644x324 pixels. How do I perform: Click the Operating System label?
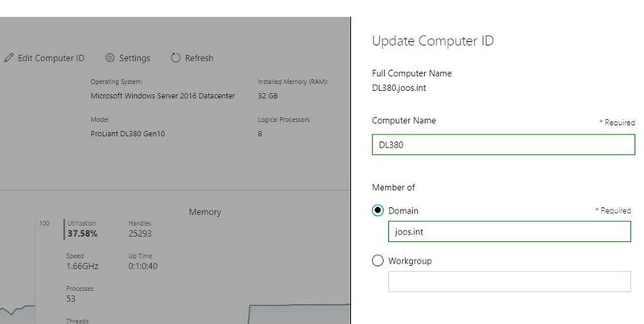click(x=117, y=82)
